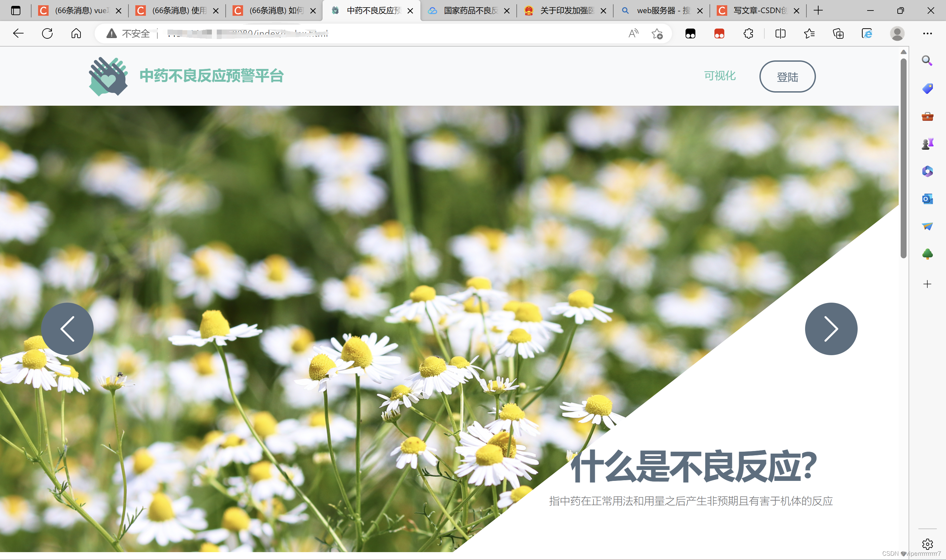Viewport: 946px width, 560px height.
Task: Close the 中药不良反应预 active tab
Action: click(x=410, y=11)
